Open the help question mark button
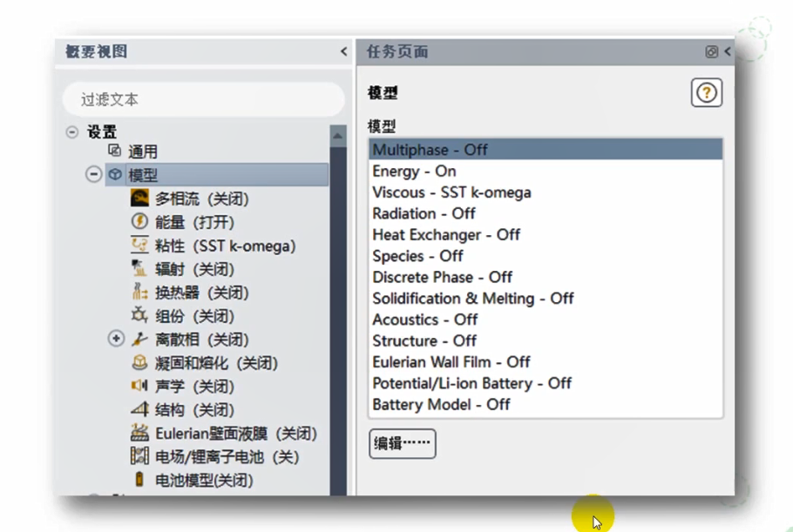This screenshot has width=793, height=532. (706, 92)
